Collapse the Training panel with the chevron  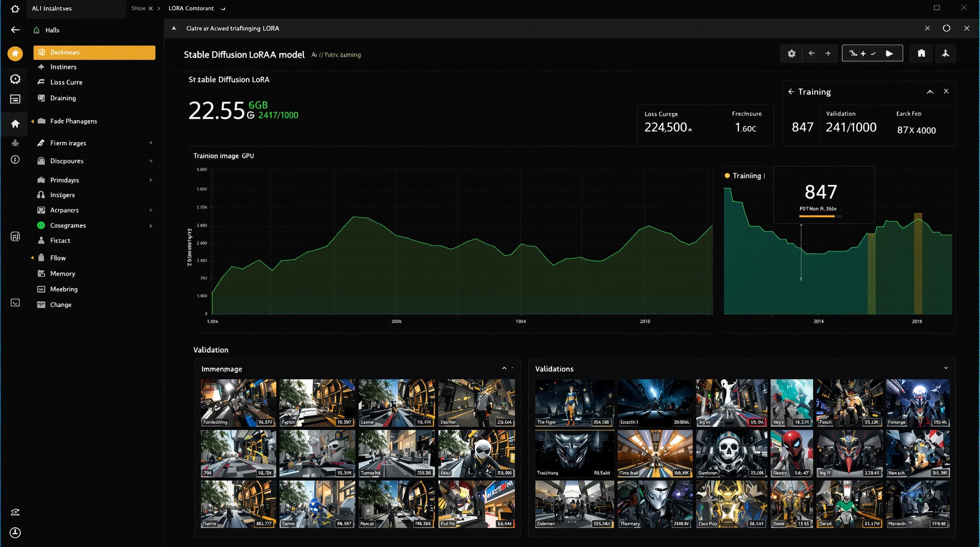[x=929, y=92]
